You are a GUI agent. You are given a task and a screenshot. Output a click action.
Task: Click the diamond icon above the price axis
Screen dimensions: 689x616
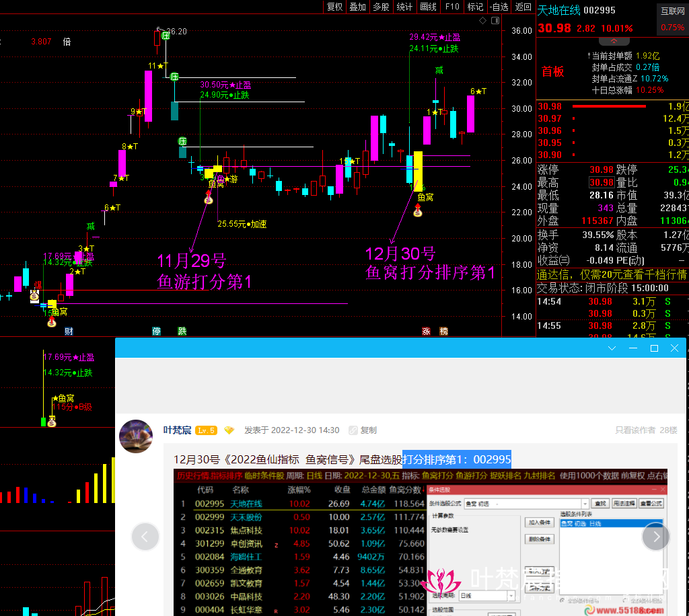click(483, 22)
